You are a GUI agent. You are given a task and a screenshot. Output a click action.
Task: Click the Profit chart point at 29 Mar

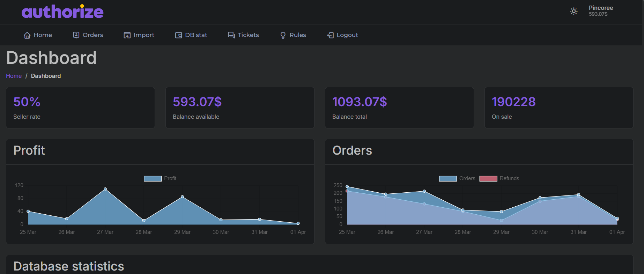point(183,197)
